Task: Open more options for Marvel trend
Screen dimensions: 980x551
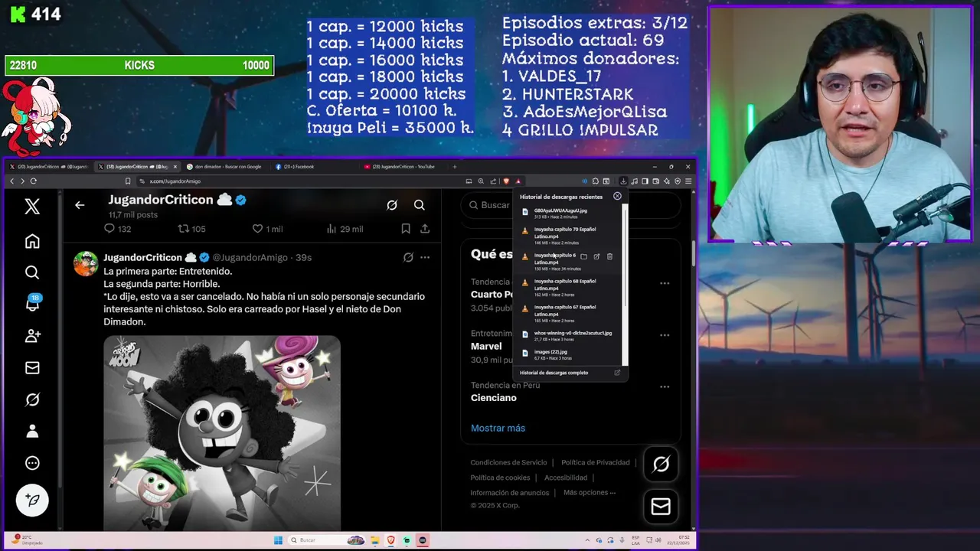Action: tap(665, 334)
